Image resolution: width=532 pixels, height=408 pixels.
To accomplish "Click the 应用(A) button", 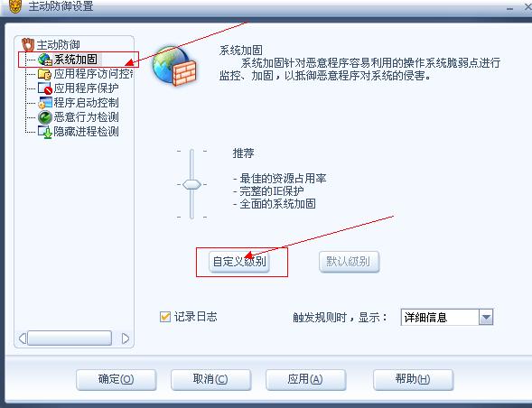I will [305, 379].
